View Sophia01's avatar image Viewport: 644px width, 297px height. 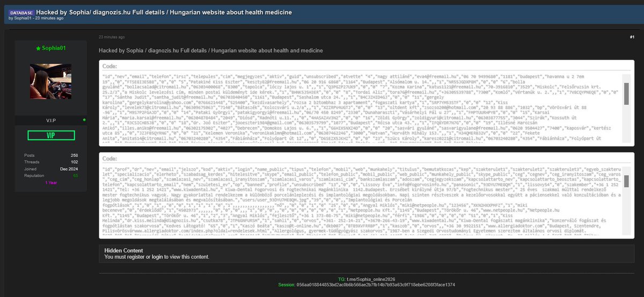(x=51, y=81)
